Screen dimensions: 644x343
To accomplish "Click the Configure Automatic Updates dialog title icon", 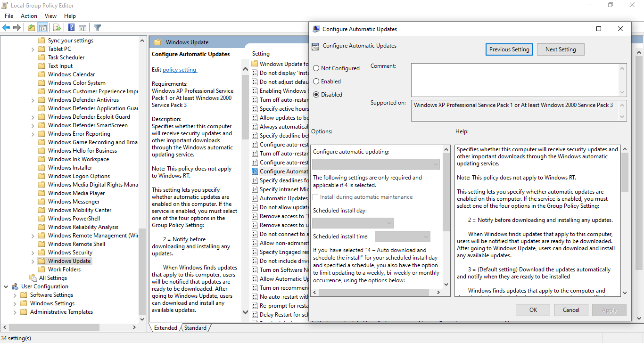I will coord(316,29).
